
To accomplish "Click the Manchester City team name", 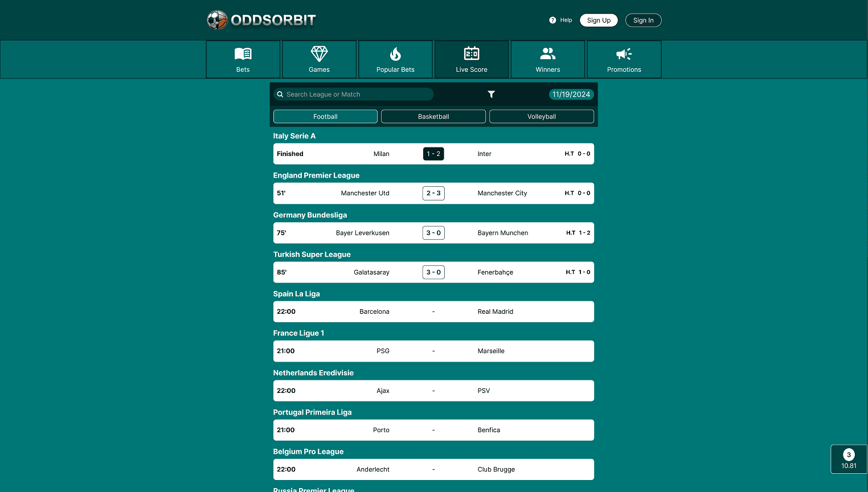I will [502, 193].
